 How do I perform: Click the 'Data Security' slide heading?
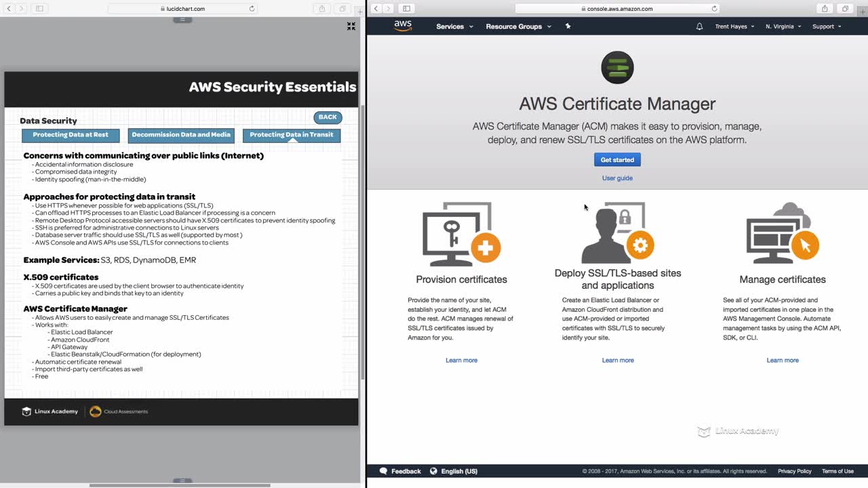[x=48, y=121]
